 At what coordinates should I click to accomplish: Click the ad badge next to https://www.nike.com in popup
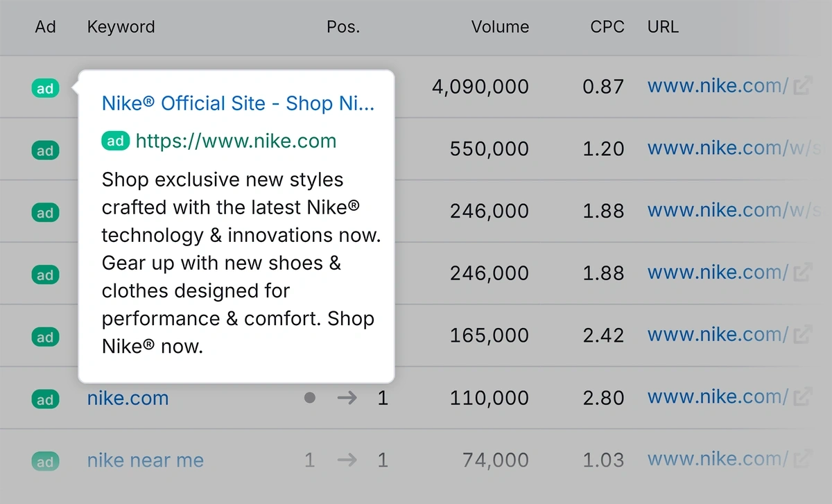[116, 141]
